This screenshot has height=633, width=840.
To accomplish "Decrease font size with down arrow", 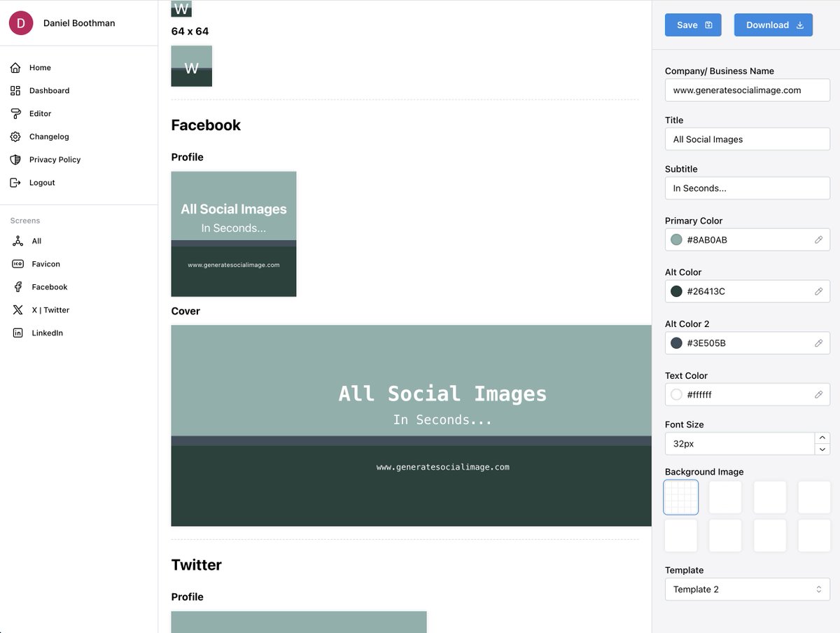I will [x=822, y=450].
